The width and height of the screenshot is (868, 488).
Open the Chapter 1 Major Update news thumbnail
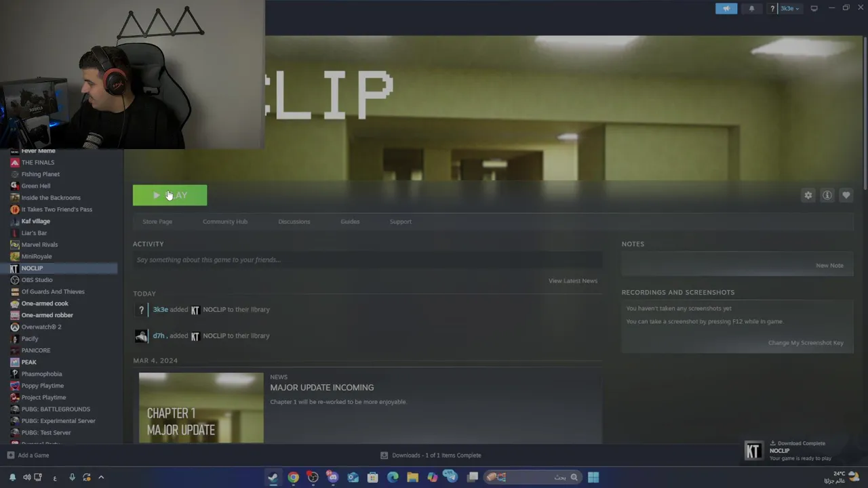click(x=201, y=408)
